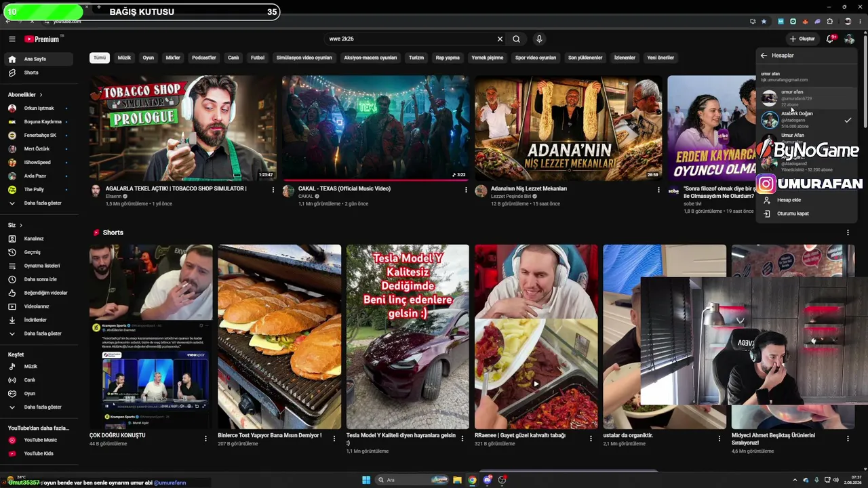Image resolution: width=868 pixels, height=488 pixels.
Task: Open the Elraenn channel link under the video
Action: pos(113,196)
